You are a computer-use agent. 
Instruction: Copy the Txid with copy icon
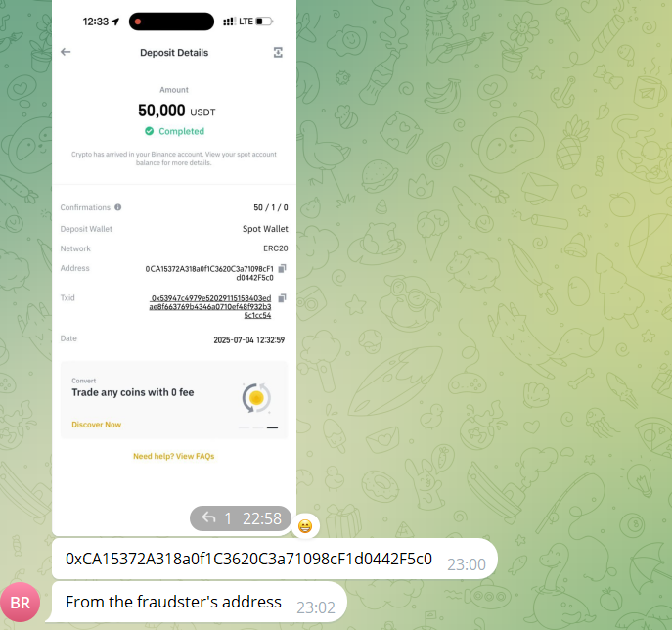282,297
